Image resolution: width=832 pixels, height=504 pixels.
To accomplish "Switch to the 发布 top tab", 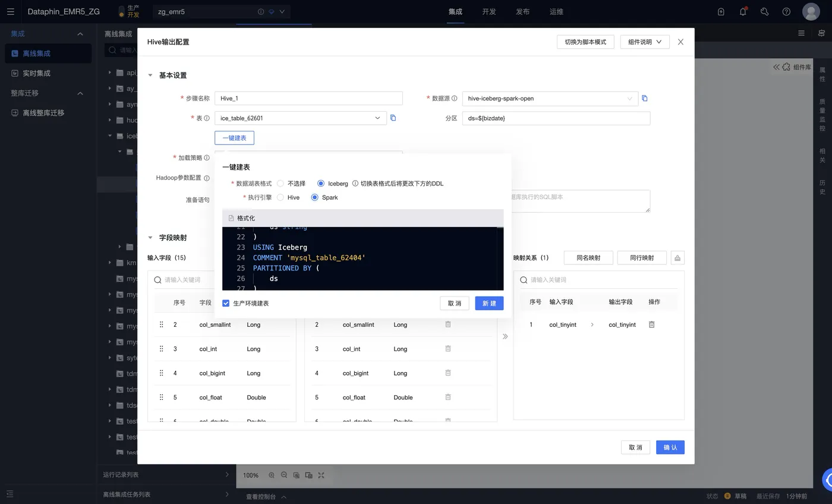I will (522, 12).
